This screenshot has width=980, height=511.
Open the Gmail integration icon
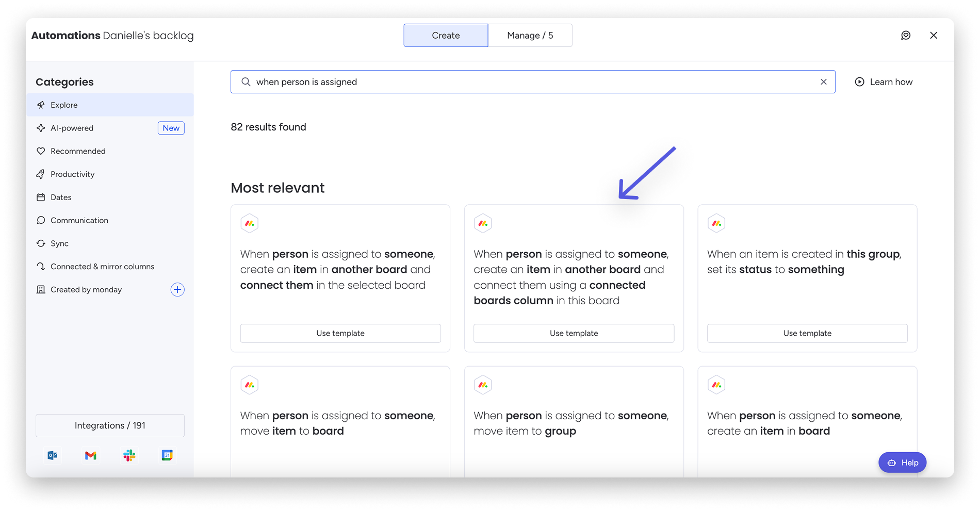pyautogui.click(x=91, y=455)
